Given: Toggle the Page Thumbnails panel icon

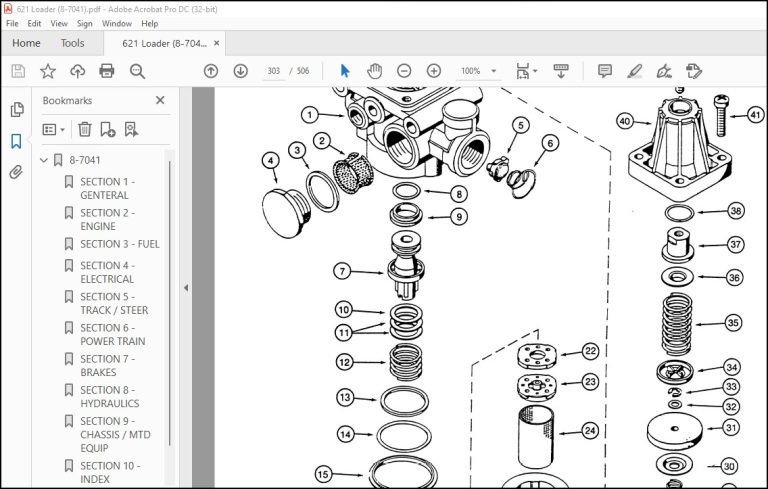Looking at the screenshot, I should click(x=17, y=109).
